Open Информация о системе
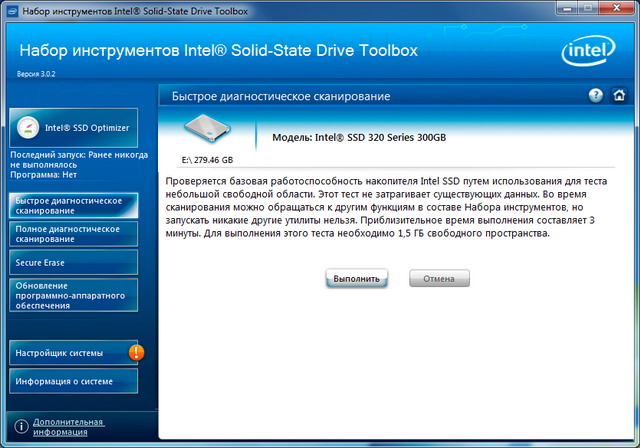 tap(73, 381)
